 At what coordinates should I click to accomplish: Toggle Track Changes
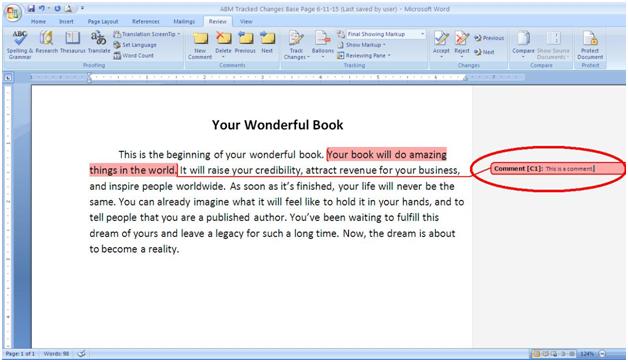(296, 45)
